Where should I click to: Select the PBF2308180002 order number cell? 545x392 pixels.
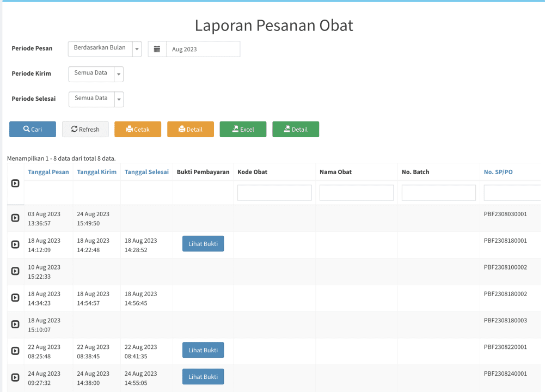(505, 294)
